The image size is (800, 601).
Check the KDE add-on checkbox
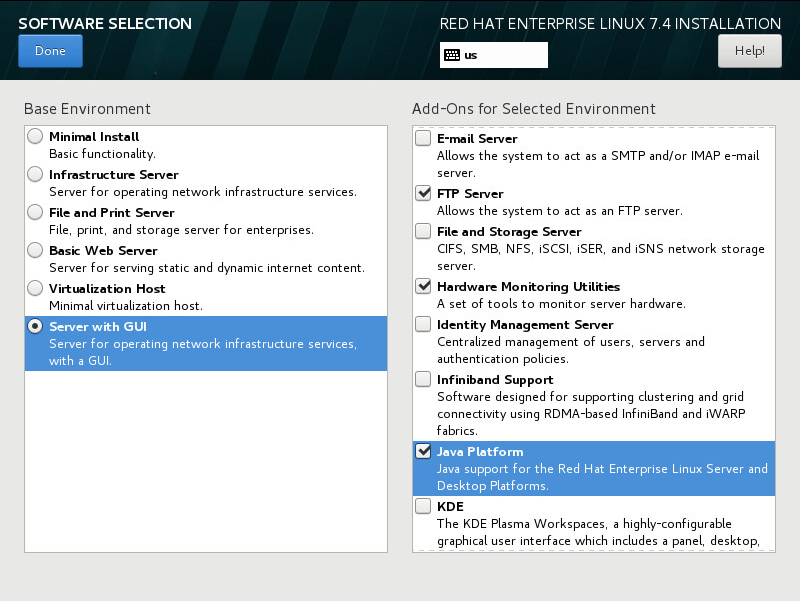tap(423, 506)
